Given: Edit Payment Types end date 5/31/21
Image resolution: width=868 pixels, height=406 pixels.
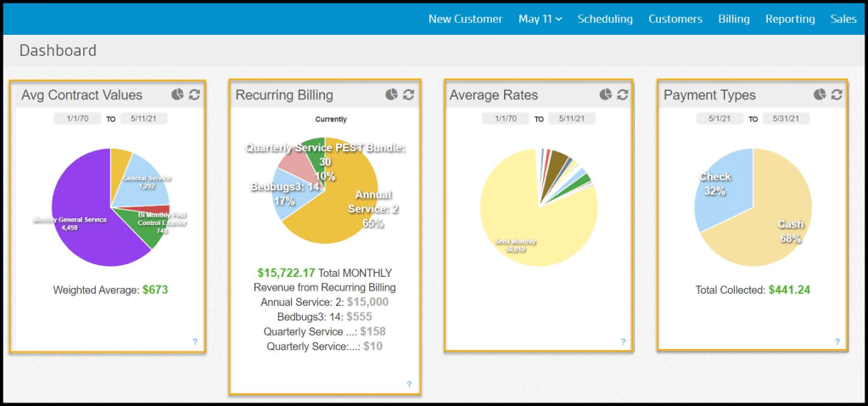Looking at the screenshot, I should point(785,119).
